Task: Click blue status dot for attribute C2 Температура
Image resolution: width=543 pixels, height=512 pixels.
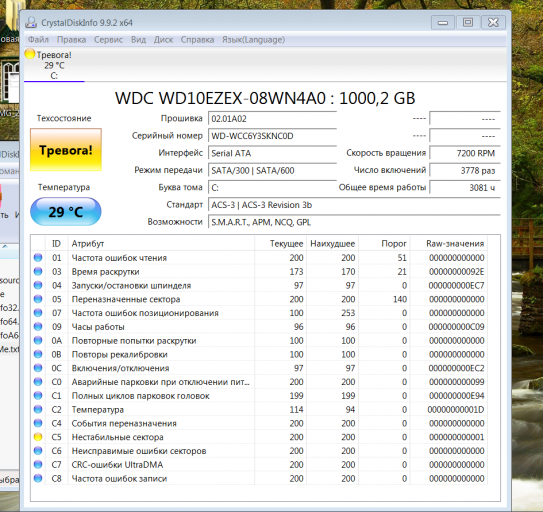Action: [x=38, y=409]
